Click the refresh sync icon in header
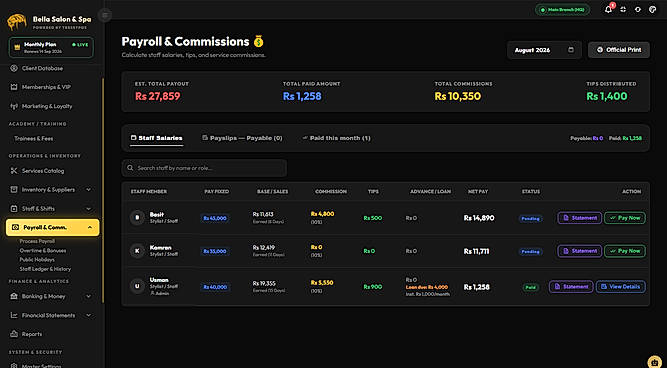 (x=638, y=10)
